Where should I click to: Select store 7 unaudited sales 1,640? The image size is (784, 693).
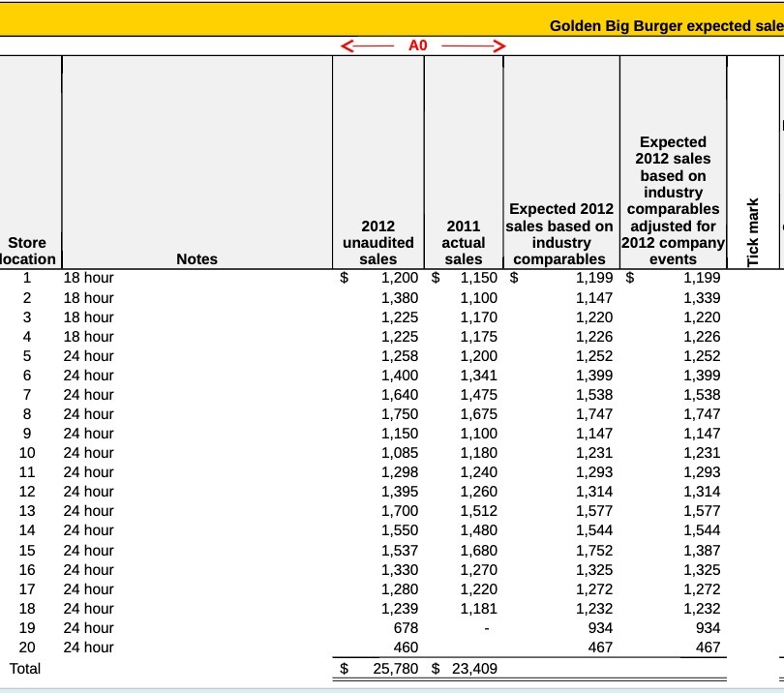click(400, 395)
